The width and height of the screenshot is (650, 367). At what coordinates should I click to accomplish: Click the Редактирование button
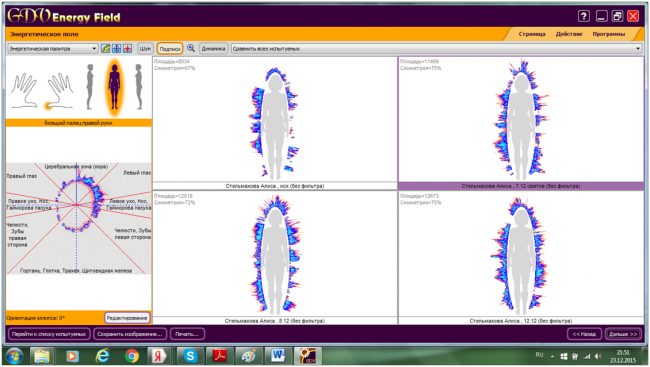tap(127, 318)
